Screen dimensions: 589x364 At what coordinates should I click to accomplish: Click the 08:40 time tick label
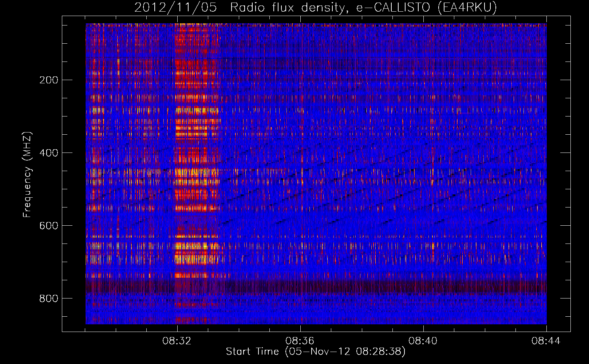click(x=423, y=341)
